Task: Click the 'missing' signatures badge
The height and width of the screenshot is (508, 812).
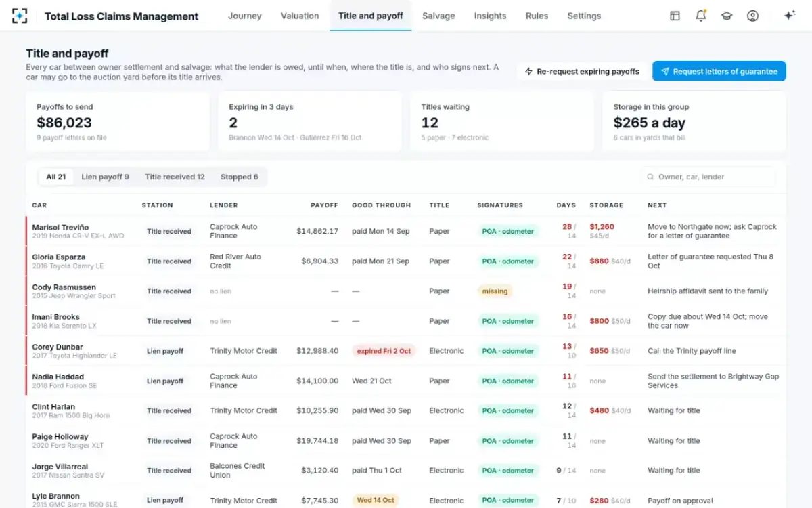Action: point(495,291)
